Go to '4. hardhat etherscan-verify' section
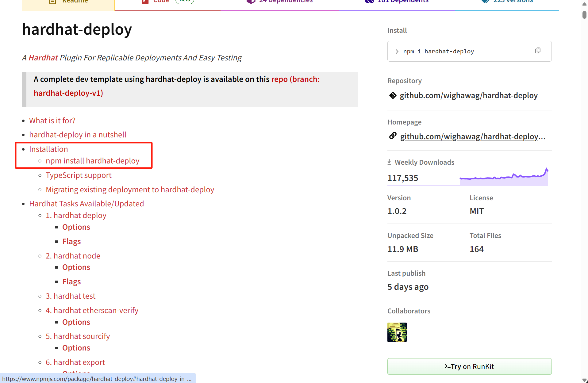The image size is (588, 383). point(92,310)
